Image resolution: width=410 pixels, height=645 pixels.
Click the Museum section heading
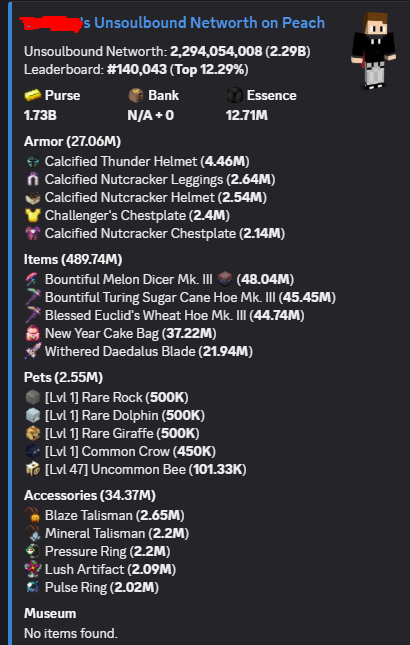click(x=50, y=614)
